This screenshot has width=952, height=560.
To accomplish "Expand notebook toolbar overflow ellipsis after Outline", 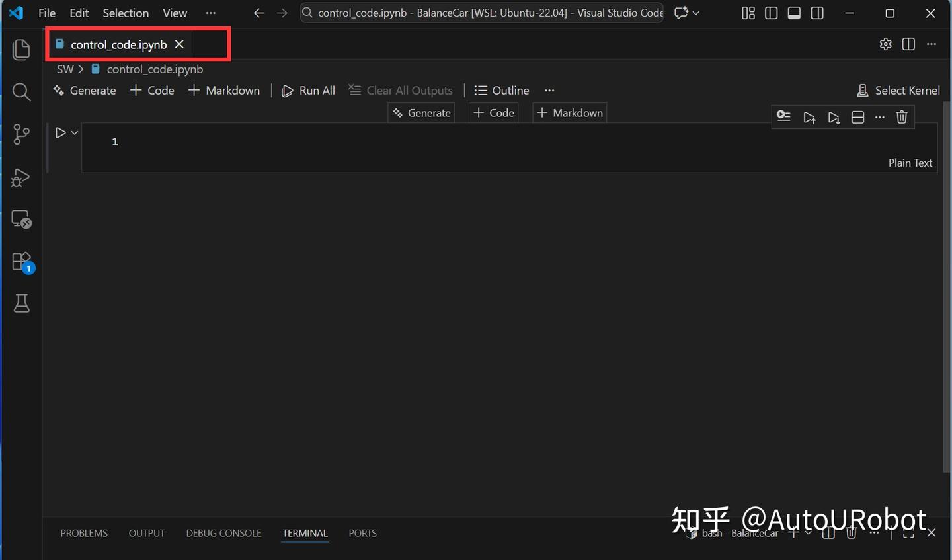I will [x=549, y=90].
